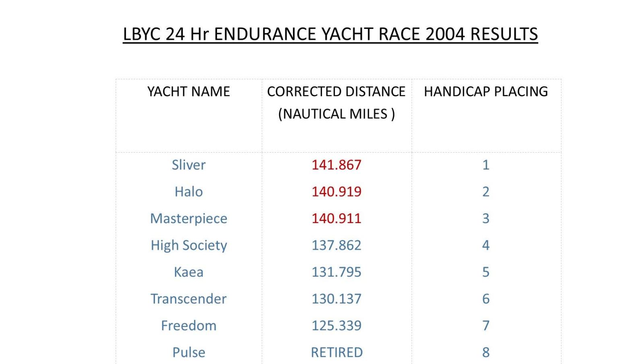Click the Masterpiece yacht name
Viewport: 644px width, 364px height.
(x=188, y=218)
